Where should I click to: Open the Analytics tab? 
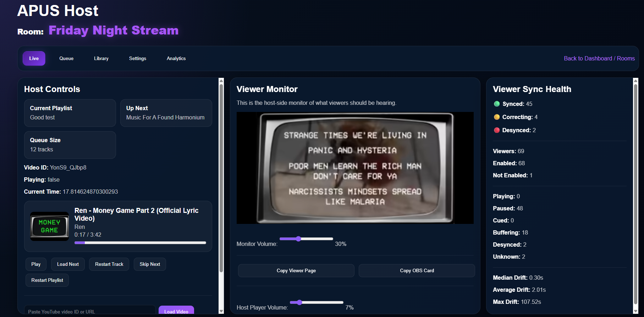[x=176, y=58]
